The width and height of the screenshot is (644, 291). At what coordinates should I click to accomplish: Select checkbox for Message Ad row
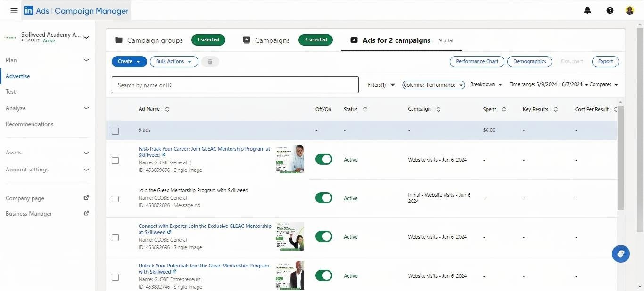click(116, 199)
